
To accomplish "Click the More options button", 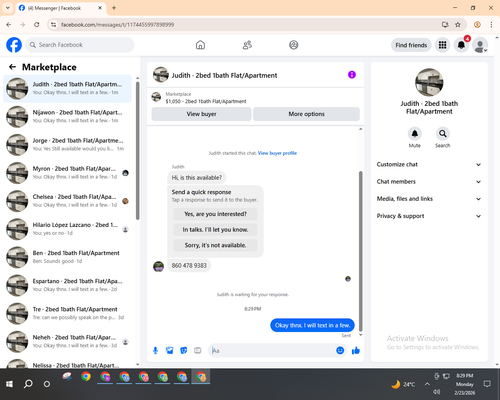I will 306,114.
